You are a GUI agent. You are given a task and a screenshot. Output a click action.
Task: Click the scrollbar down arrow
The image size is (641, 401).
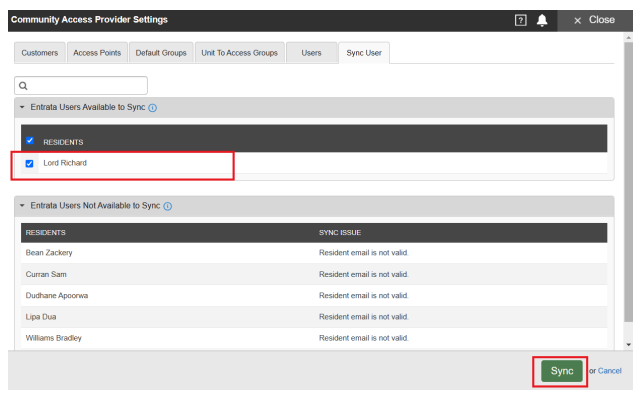pos(628,345)
